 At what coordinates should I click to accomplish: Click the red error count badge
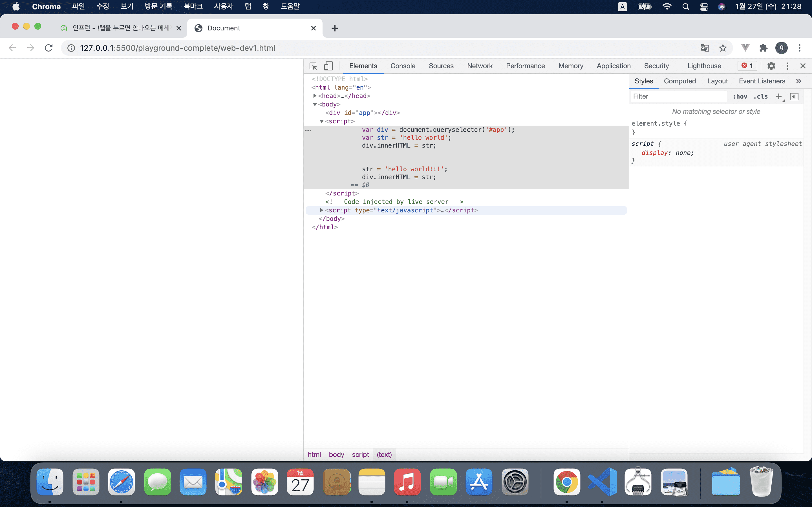(x=747, y=66)
